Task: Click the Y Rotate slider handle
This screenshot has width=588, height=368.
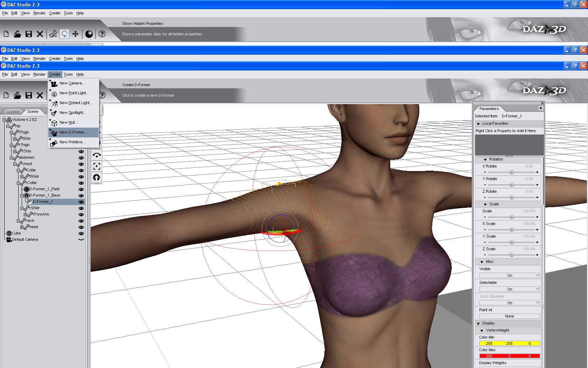Action: pyautogui.click(x=512, y=185)
